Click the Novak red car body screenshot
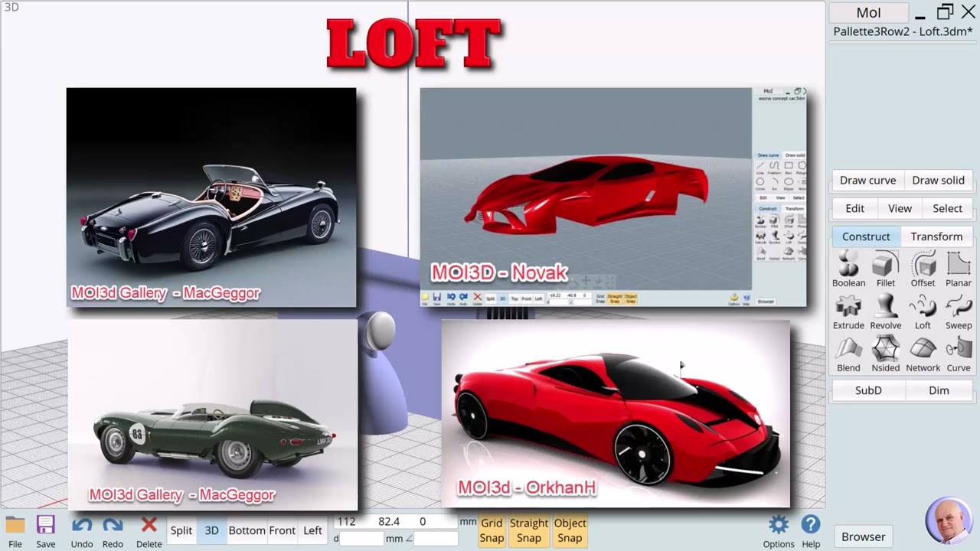 [x=613, y=197]
